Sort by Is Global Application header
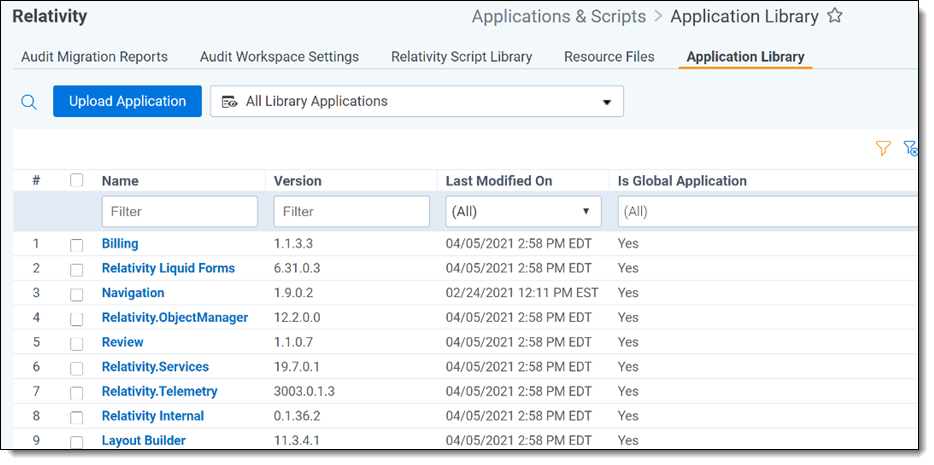 [682, 181]
